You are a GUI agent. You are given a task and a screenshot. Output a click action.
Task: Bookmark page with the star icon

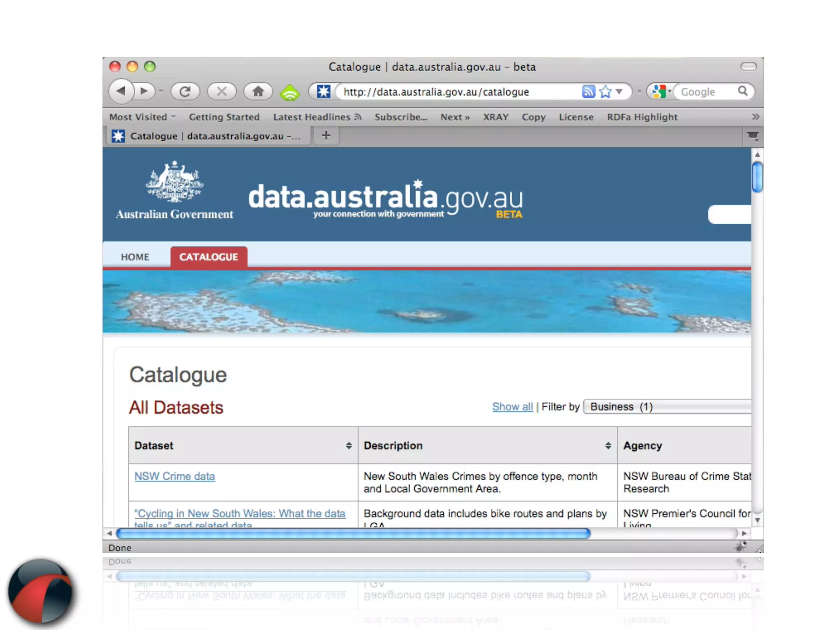[x=605, y=91]
